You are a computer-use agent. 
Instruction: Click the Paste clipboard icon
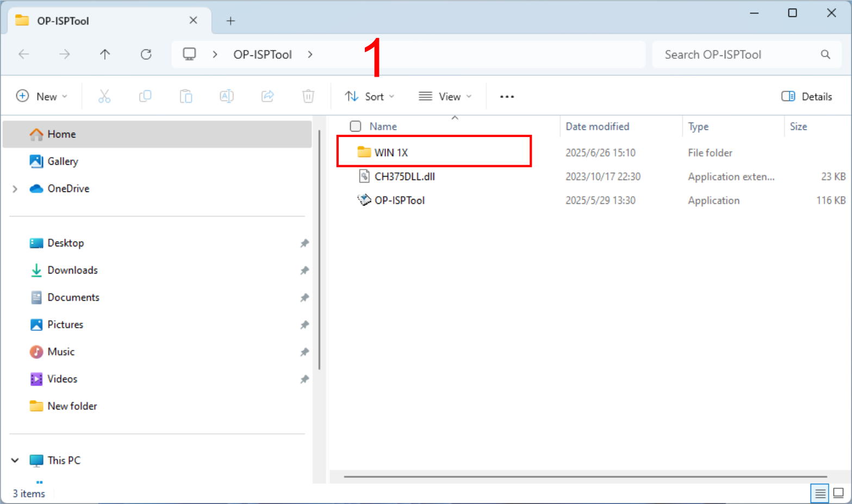tap(186, 96)
